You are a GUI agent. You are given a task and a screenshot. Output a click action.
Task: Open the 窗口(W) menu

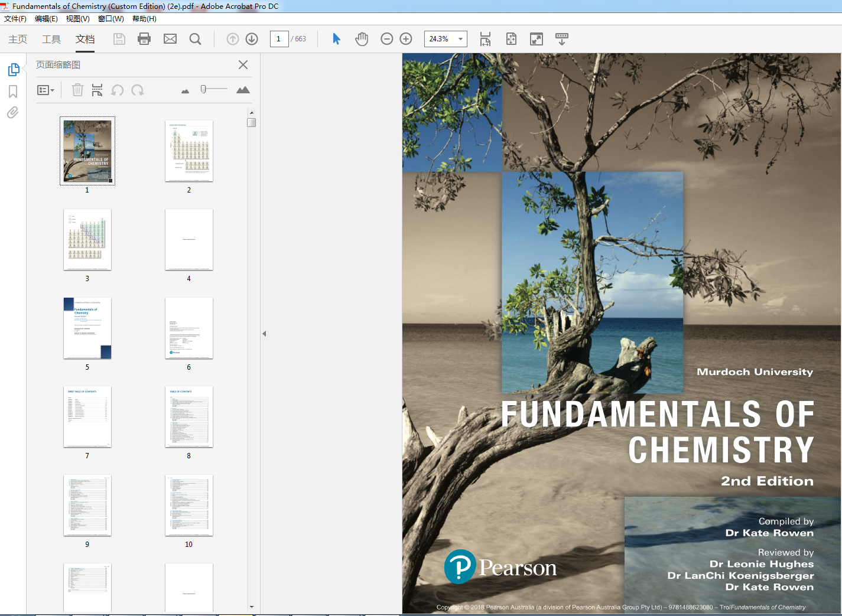click(111, 19)
